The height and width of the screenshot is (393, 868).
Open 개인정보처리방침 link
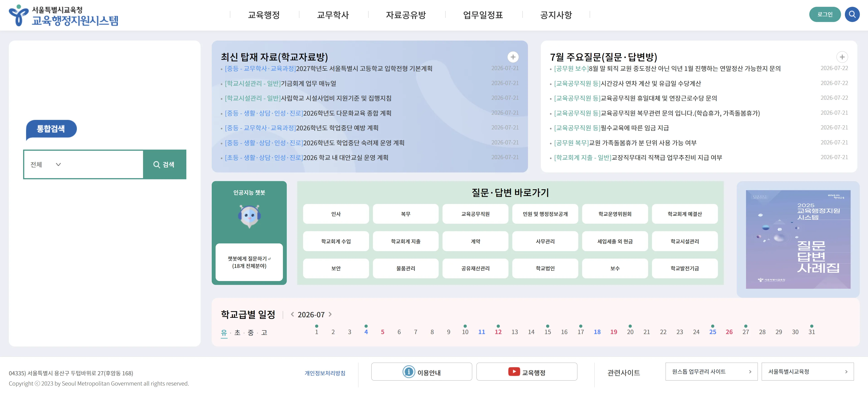coord(325,373)
